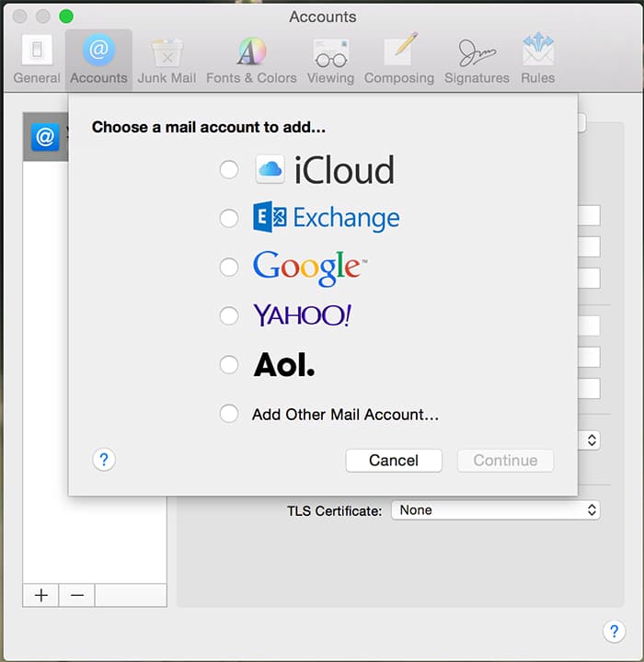Image resolution: width=644 pixels, height=662 pixels.
Task: Select Add Other Mail Account option
Action: (x=229, y=414)
